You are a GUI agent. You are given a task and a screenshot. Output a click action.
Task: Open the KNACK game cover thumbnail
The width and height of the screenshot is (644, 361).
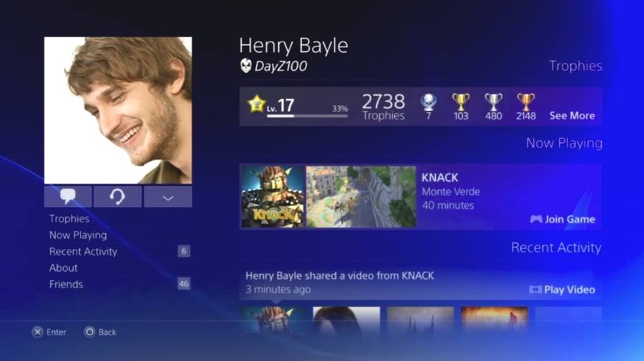tap(273, 197)
